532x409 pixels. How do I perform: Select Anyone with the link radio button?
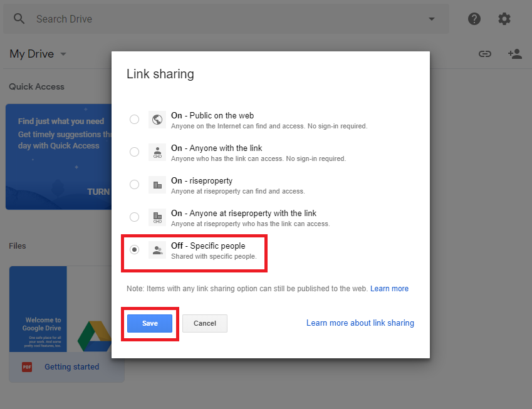point(134,152)
